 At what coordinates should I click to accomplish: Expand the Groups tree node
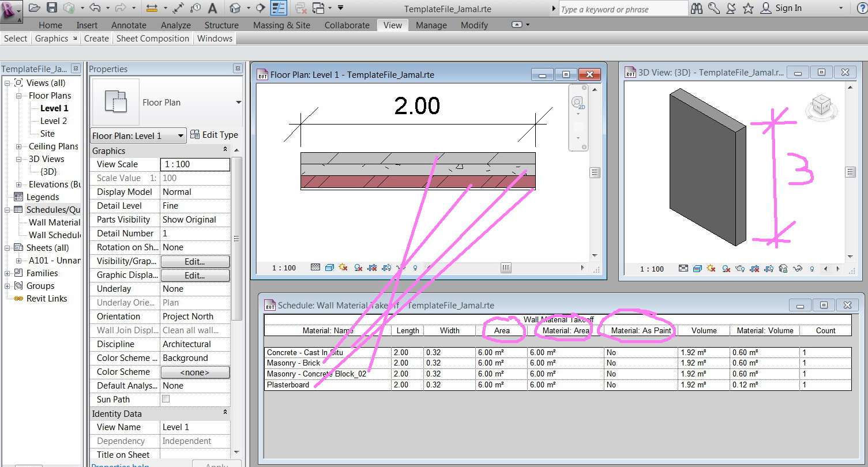7,286
